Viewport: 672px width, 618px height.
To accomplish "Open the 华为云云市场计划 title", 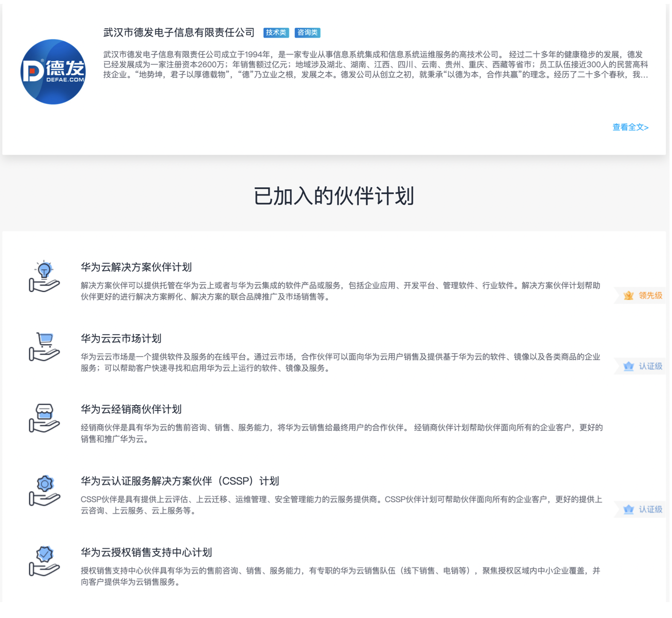I will pyautogui.click(x=121, y=339).
